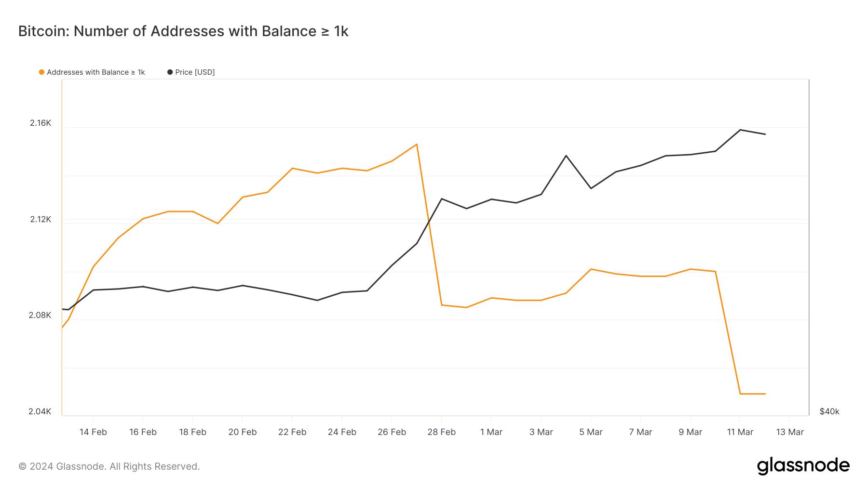The height and width of the screenshot is (488, 868).
Task: Click the glassnode logo
Action: (803, 466)
